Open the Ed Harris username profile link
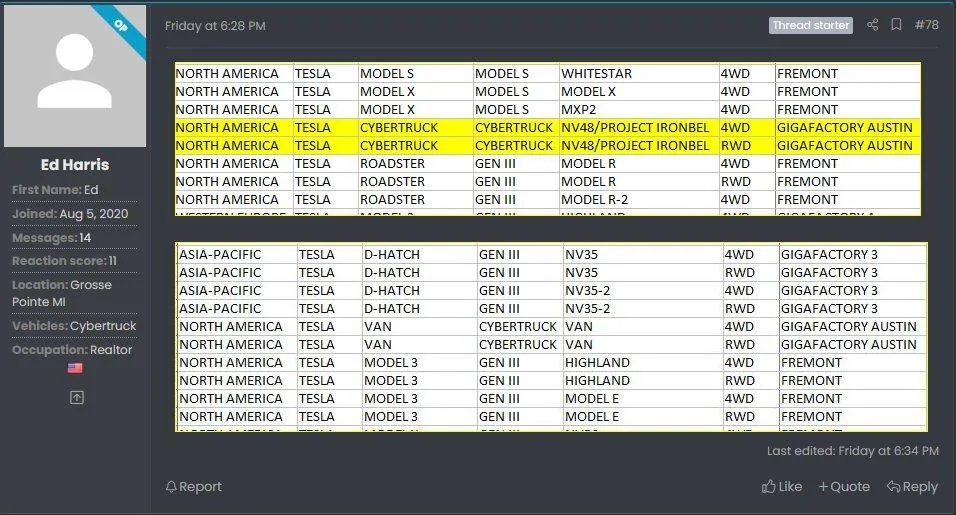The width and height of the screenshot is (956, 515). pos(75,165)
